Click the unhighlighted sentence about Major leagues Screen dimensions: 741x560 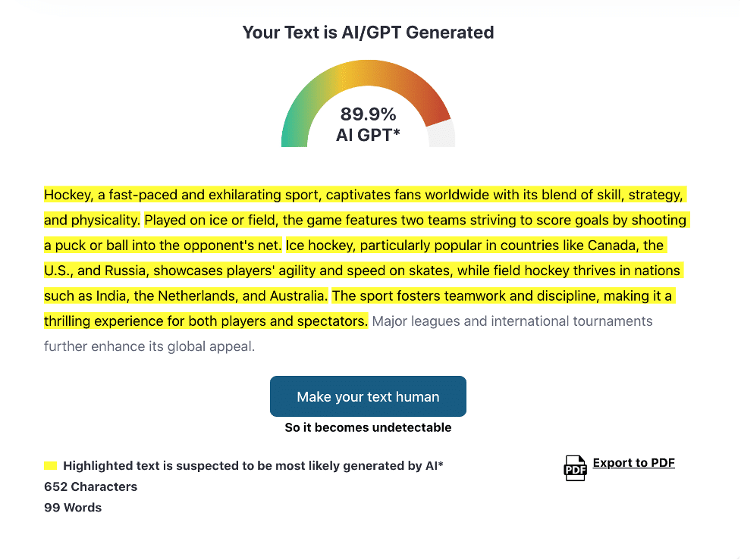tap(510, 321)
